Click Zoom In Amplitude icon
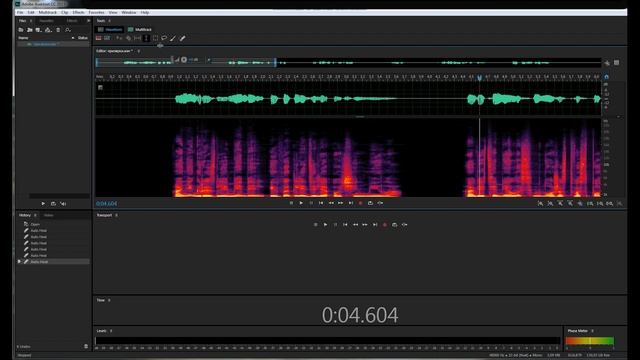The width and height of the screenshot is (640, 360). (x=540, y=203)
